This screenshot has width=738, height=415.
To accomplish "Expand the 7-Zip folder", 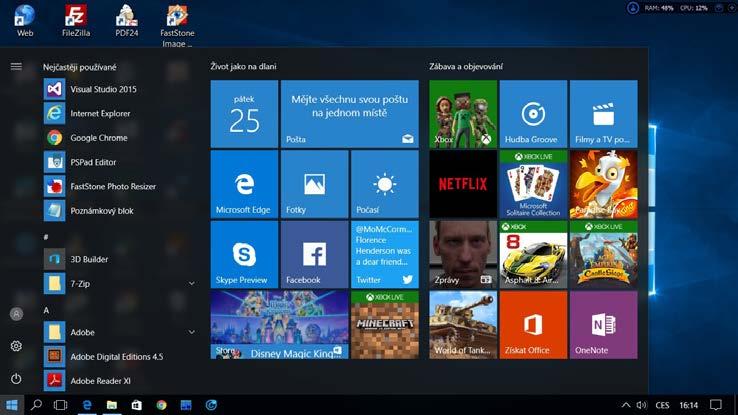I will point(192,284).
